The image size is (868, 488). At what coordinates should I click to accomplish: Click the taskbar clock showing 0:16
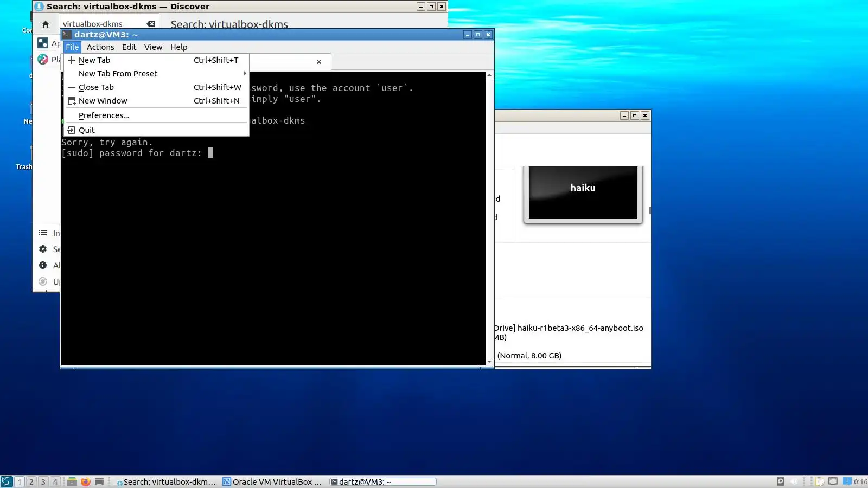tap(860, 481)
